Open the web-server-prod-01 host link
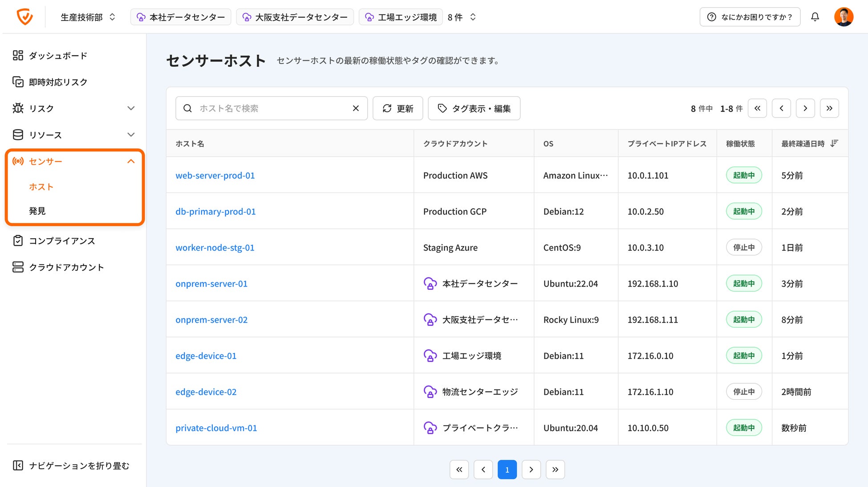868x487 pixels. click(215, 175)
